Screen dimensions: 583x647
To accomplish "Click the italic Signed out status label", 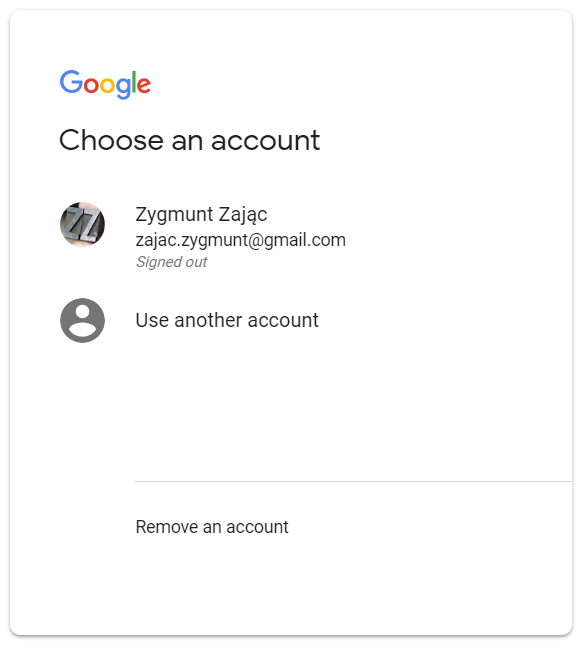I will point(172,262).
